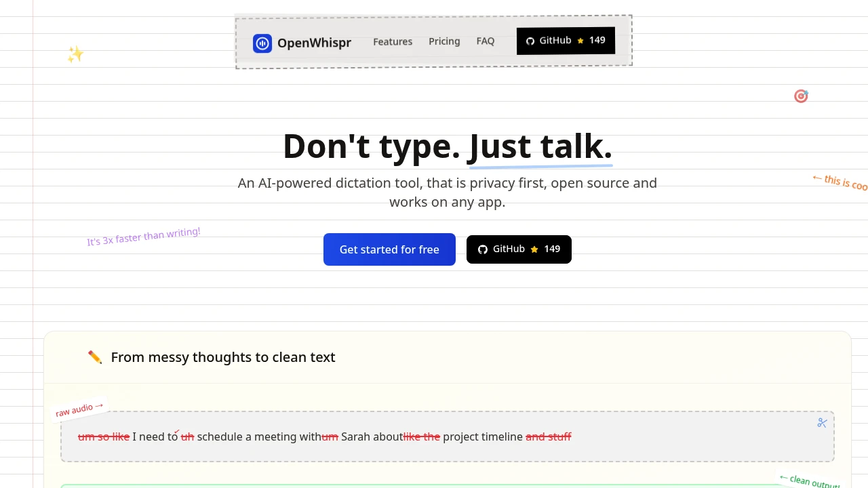Viewport: 868px width, 488px height.
Task: Click struck-through "um so like" text
Action: 104,436
